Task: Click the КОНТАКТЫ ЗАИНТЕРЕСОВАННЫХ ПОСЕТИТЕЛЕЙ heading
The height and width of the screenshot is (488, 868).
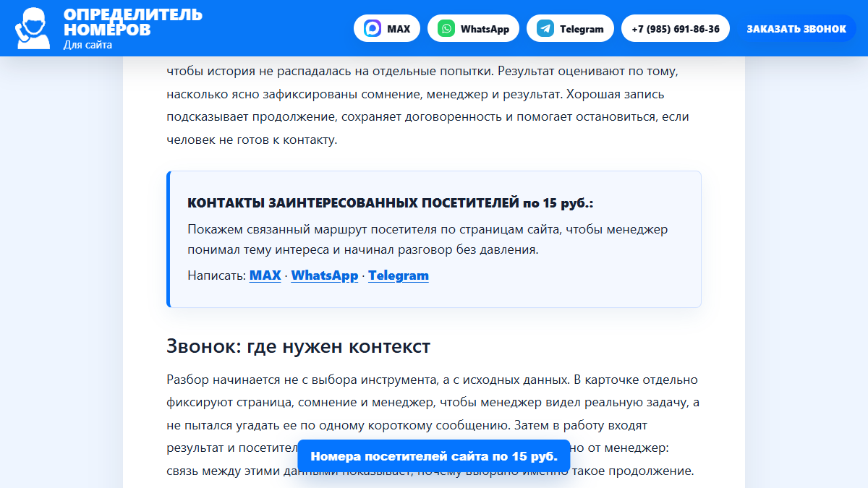Action: 391,203
